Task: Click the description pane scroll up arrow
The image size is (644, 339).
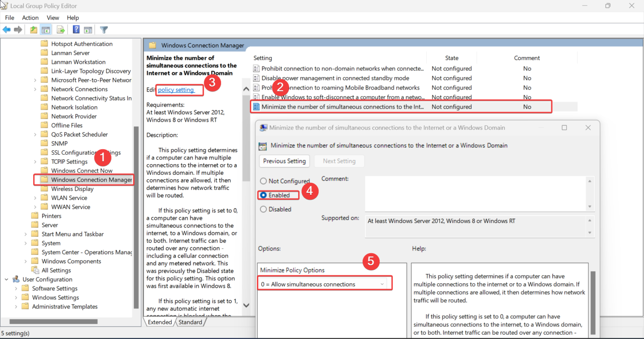Action: [246, 89]
